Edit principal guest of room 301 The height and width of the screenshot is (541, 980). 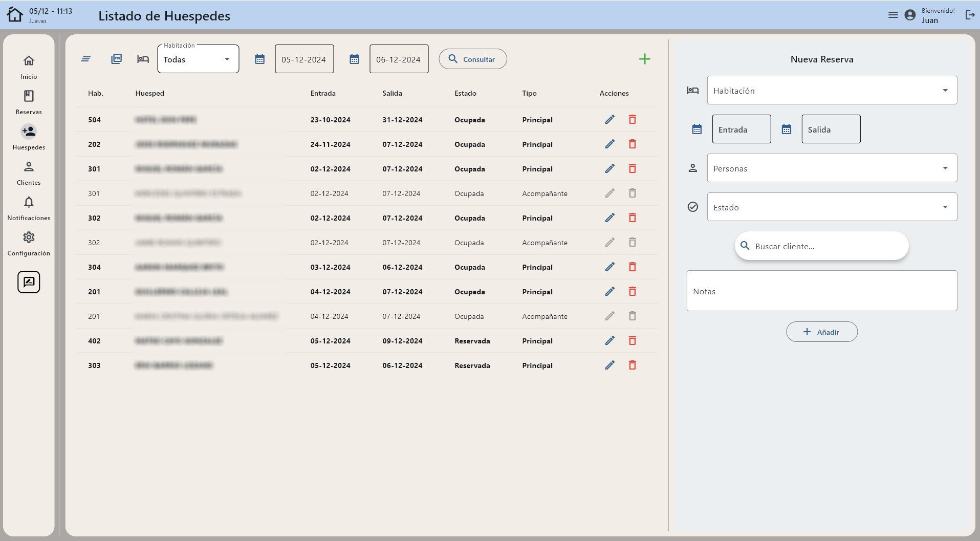click(609, 168)
